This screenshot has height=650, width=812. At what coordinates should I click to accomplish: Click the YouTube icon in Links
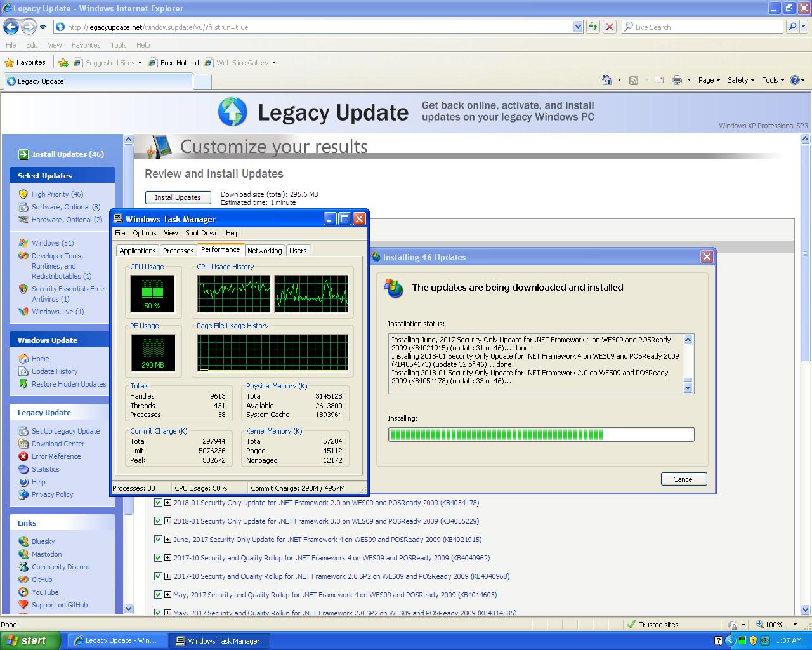(23, 592)
